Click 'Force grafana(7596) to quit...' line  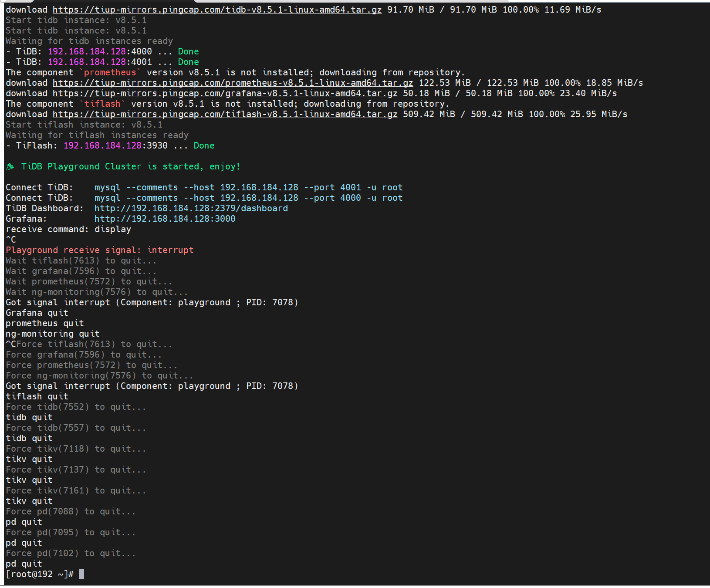84,355
